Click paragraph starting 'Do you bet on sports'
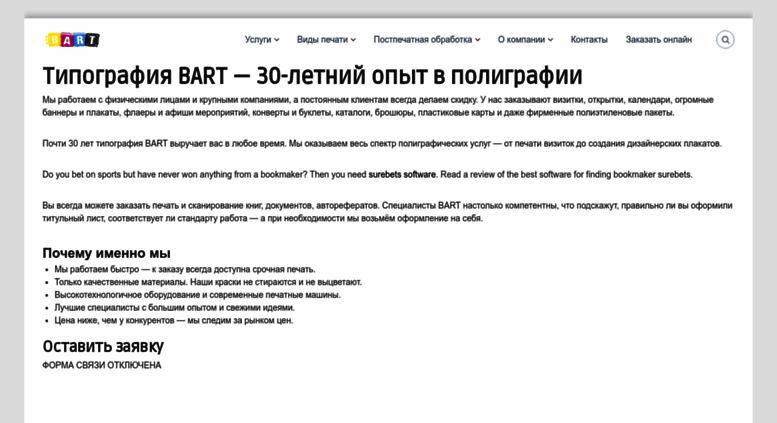This screenshot has width=777, height=423. click(367, 174)
